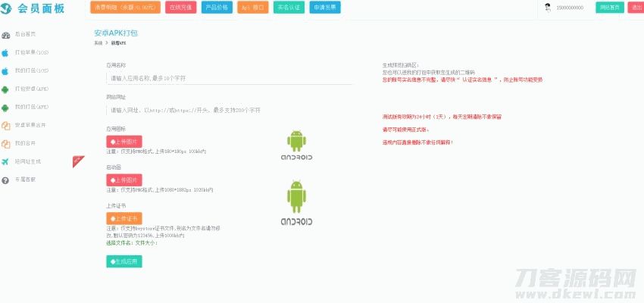
Task: Click the Android icon for 我的打包(APK)
Action: 5,108
